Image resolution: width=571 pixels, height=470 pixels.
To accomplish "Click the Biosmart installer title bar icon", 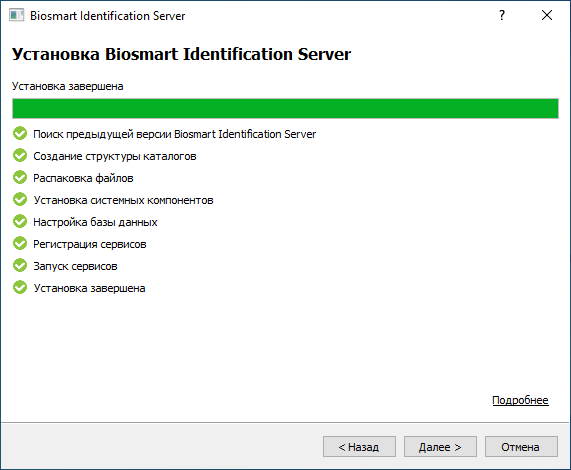I will pos(16,15).
